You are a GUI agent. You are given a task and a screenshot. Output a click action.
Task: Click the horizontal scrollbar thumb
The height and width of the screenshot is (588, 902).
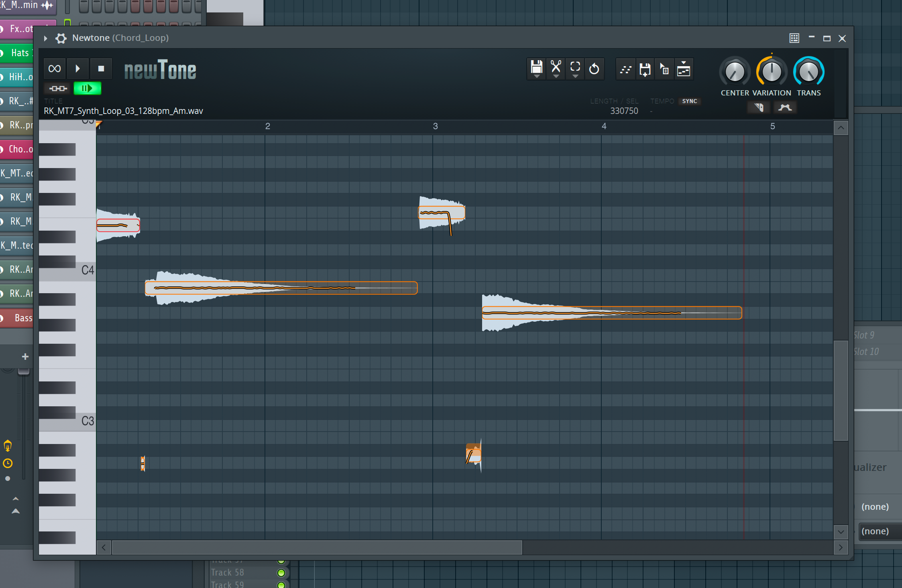click(317, 547)
